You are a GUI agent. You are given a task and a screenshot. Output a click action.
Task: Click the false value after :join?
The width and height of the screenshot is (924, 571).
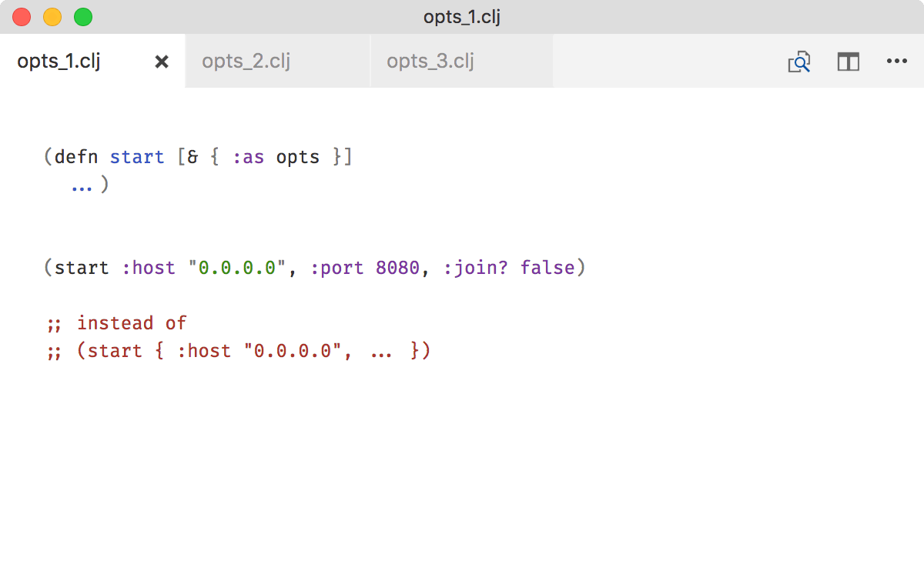click(548, 267)
